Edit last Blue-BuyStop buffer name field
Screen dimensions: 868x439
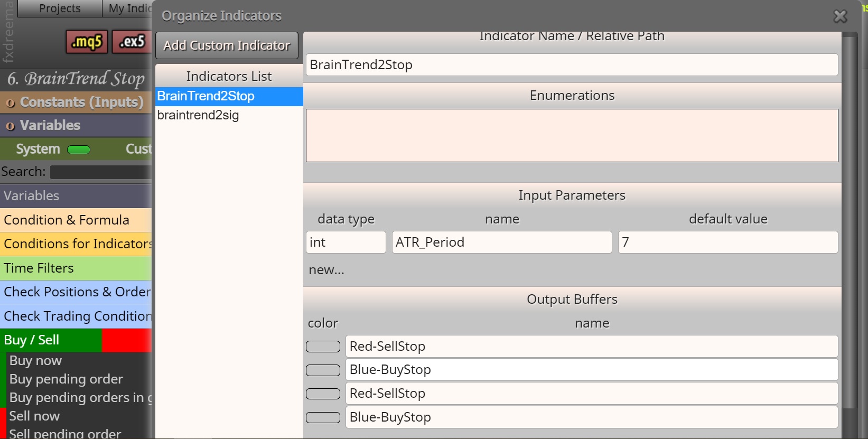pos(592,417)
